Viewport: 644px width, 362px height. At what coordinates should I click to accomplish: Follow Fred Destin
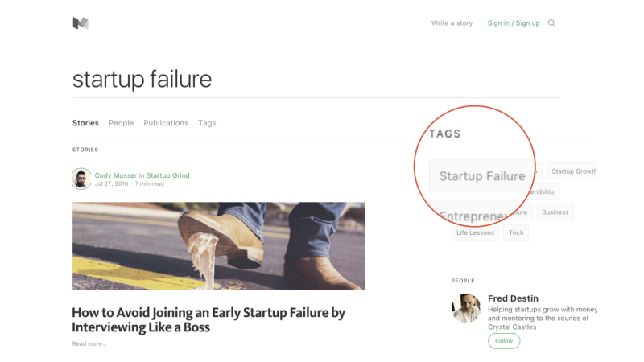point(504,341)
